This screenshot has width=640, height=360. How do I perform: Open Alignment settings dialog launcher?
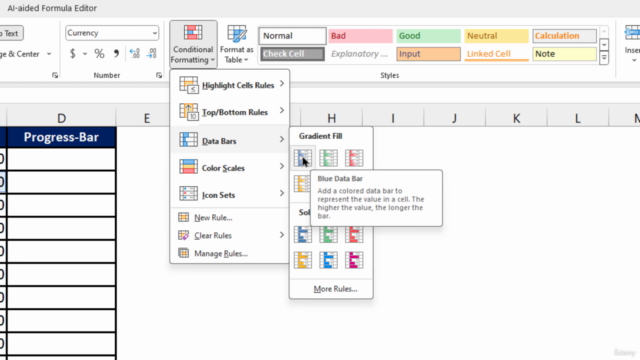55,75
